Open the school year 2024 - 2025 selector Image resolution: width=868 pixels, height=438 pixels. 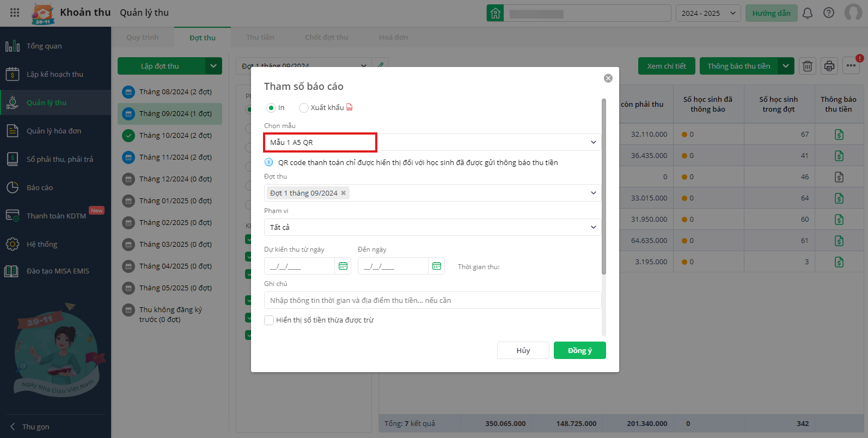(x=708, y=13)
